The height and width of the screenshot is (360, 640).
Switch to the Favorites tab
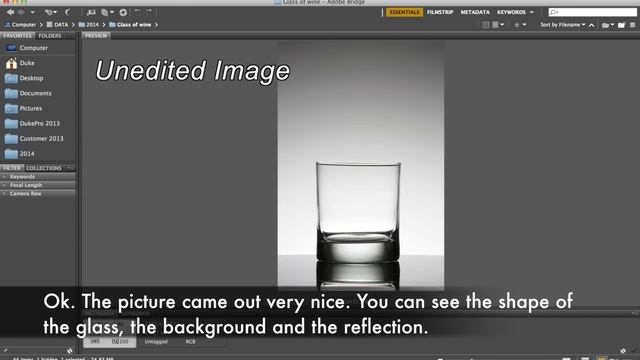tap(17, 36)
